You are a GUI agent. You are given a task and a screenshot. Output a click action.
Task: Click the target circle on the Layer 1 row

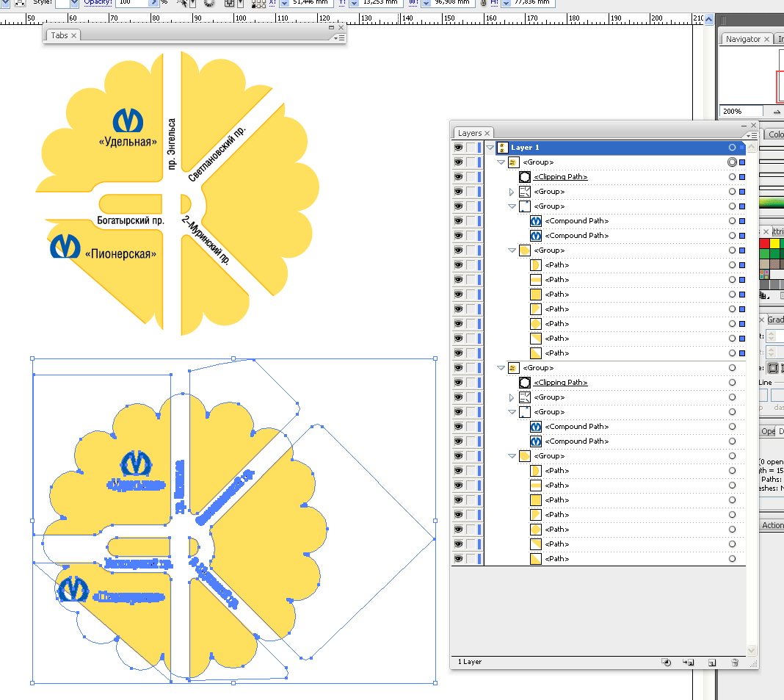click(732, 148)
